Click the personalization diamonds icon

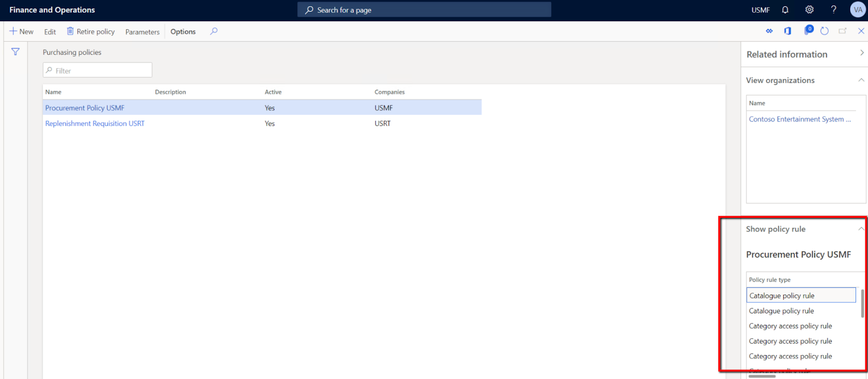click(769, 31)
